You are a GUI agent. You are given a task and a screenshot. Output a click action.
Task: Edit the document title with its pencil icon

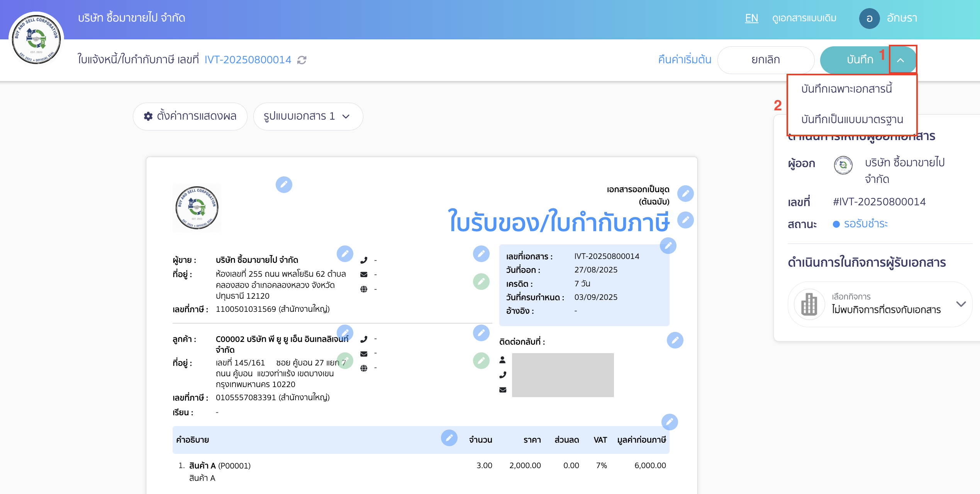click(685, 220)
